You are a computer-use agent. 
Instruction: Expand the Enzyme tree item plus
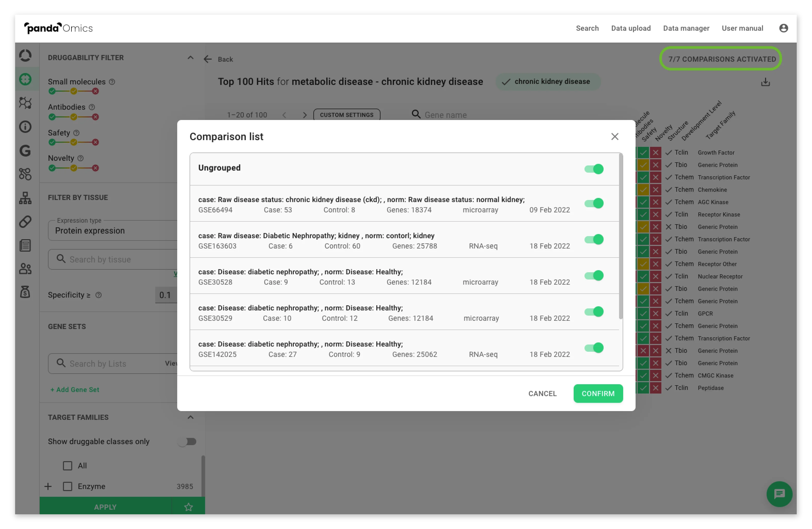click(48, 486)
